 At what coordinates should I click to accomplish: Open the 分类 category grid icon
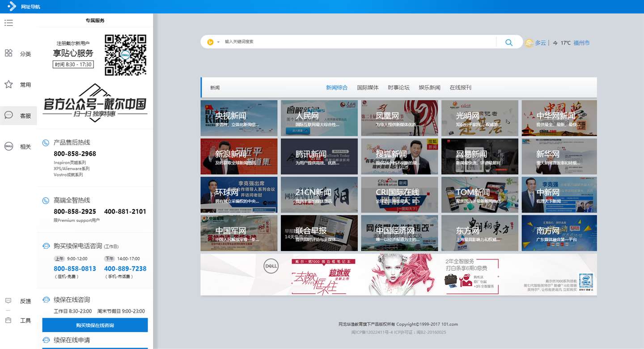click(x=8, y=53)
